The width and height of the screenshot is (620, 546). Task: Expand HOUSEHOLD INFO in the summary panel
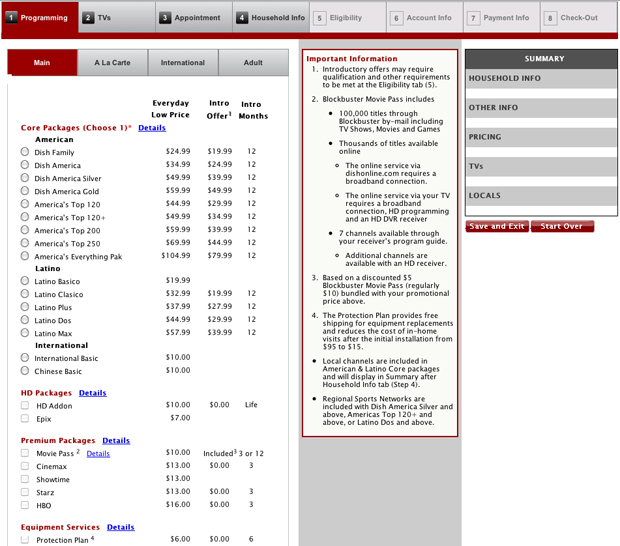(x=541, y=78)
